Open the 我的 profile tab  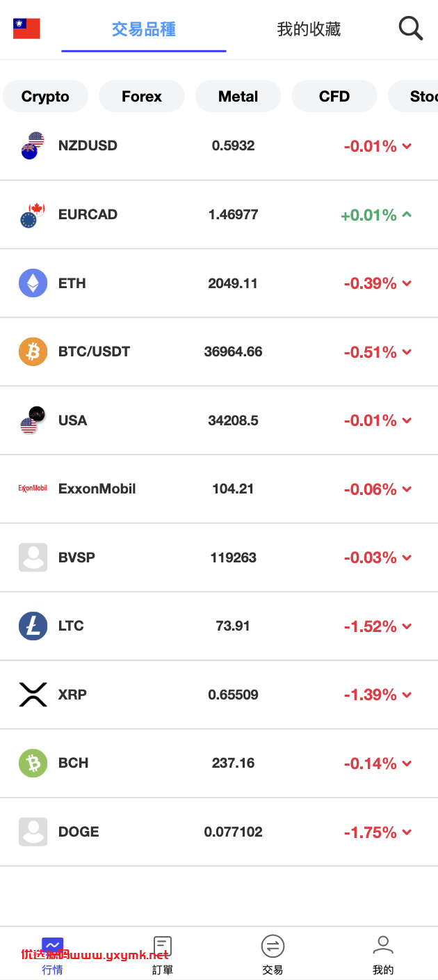(x=383, y=955)
